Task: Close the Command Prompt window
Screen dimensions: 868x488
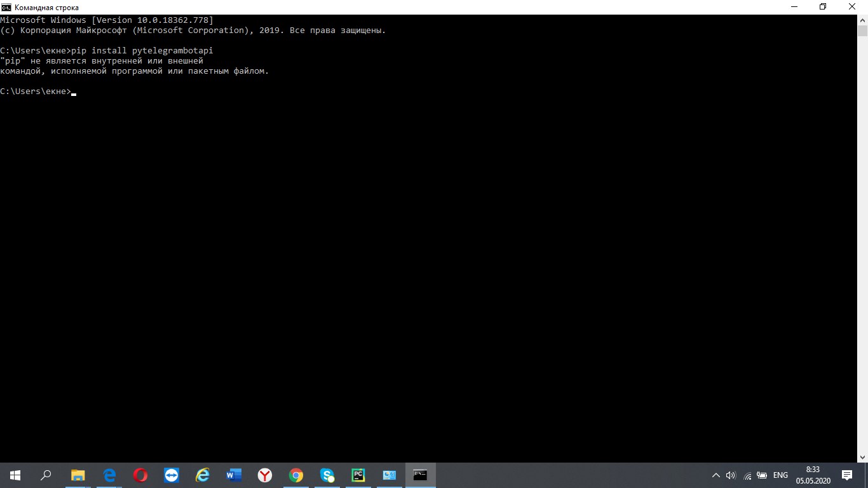Action: pos(853,7)
